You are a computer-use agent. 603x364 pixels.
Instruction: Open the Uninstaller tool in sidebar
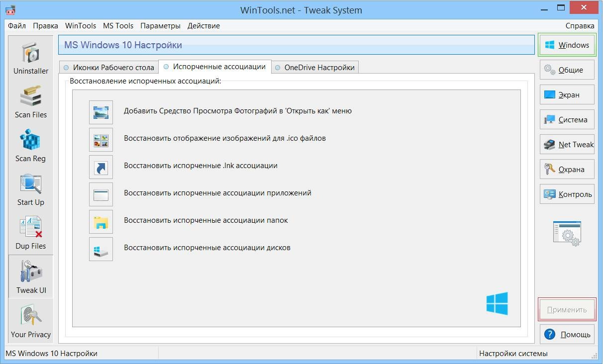(x=31, y=58)
